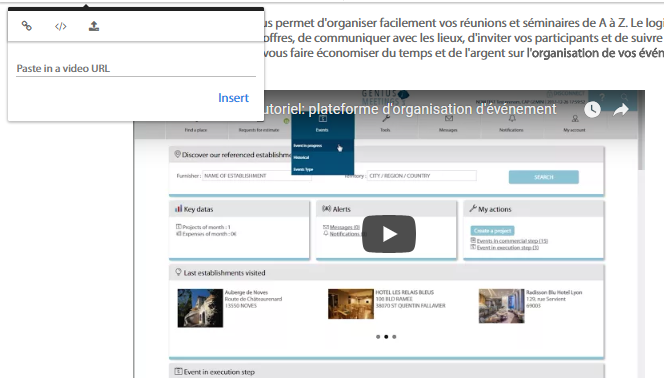Image resolution: width=664 pixels, height=392 pixels.
Task: Switch to the embed code icon
Action: pos(61,26)
